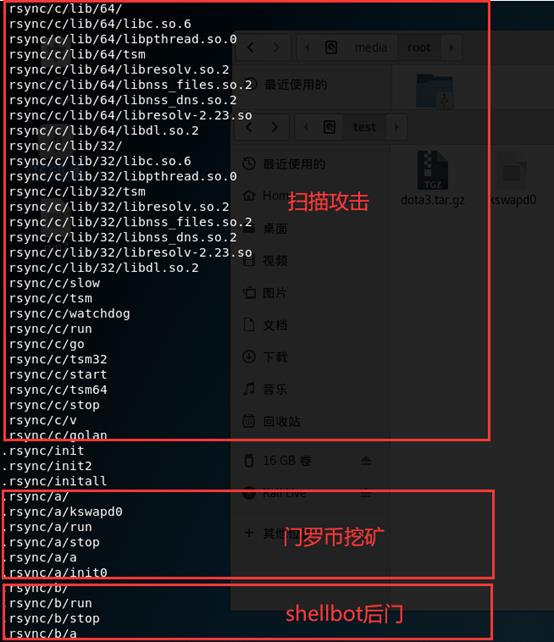
Task: Click back arrow beside test path bar
Action: [249, 127]
